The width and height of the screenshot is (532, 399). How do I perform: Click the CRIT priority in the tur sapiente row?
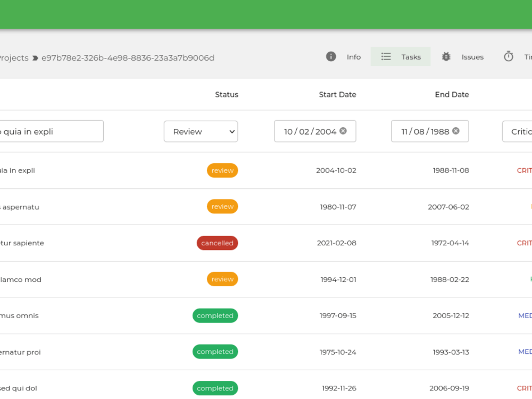click(524, 243)
